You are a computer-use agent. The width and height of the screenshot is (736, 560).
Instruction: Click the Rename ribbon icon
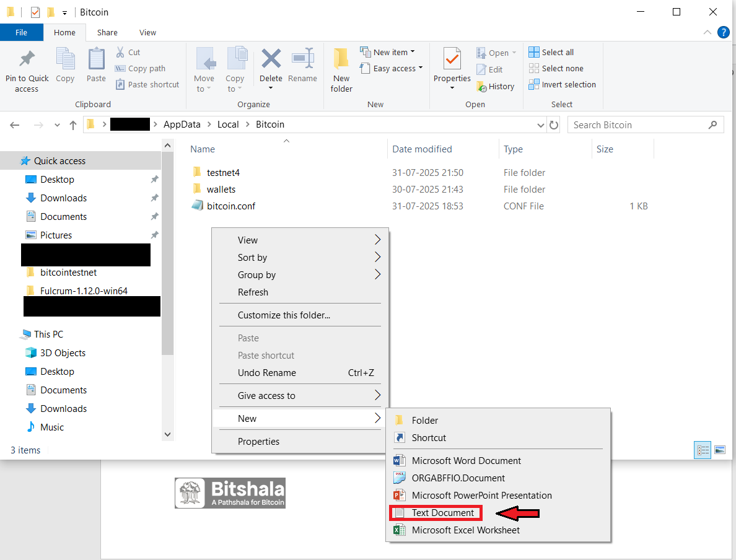click(x=302, y=59)
